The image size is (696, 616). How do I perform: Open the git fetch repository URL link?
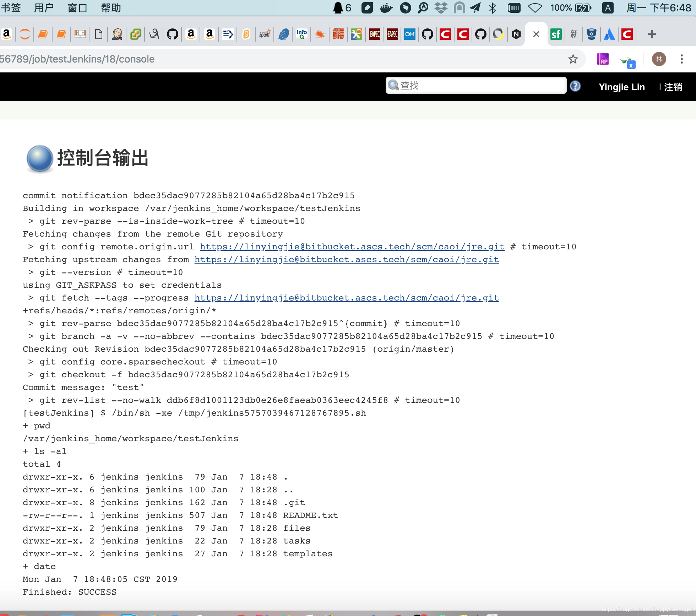[347, 298]
